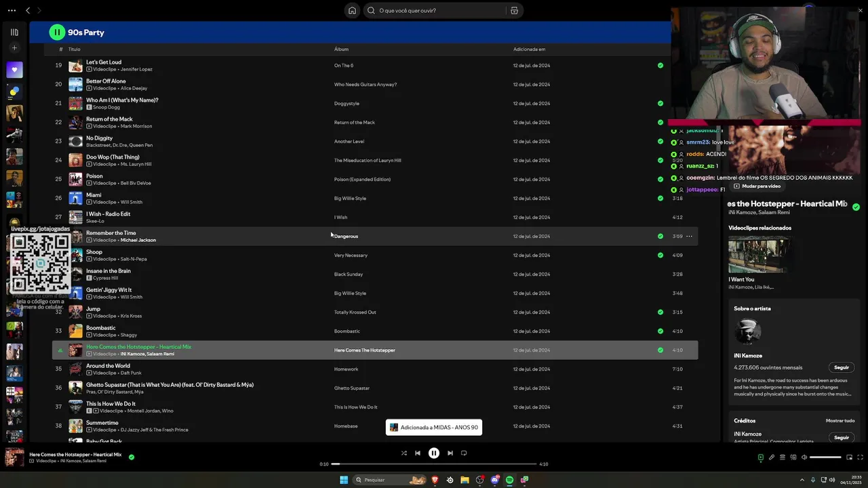
Task: Toggle saved checkmark on Jump row
Action: click(660, 312)
